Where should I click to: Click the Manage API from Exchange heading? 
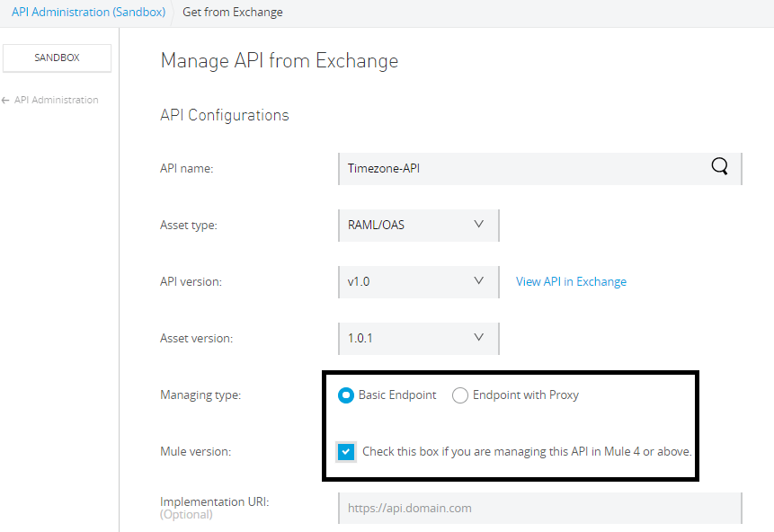279,61
